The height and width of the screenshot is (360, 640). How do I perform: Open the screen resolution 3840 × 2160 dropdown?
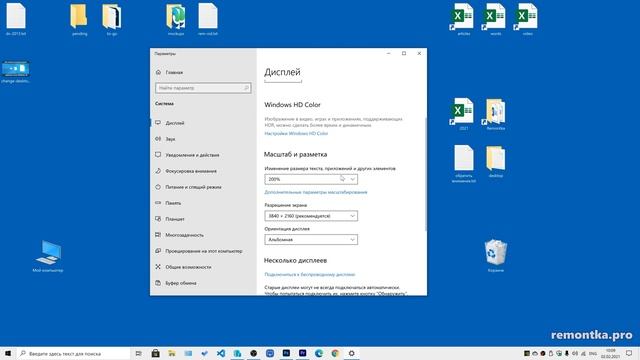pyautogui.click(x=311, y=216)
